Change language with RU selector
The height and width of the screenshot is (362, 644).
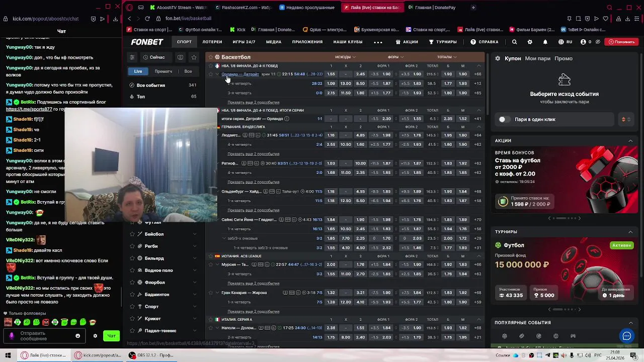(x=565, y=42)
